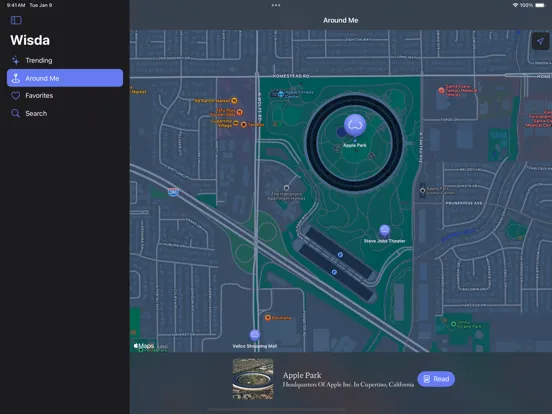
Task: Click the Search magnifier icon
Action: pos(15,113)
